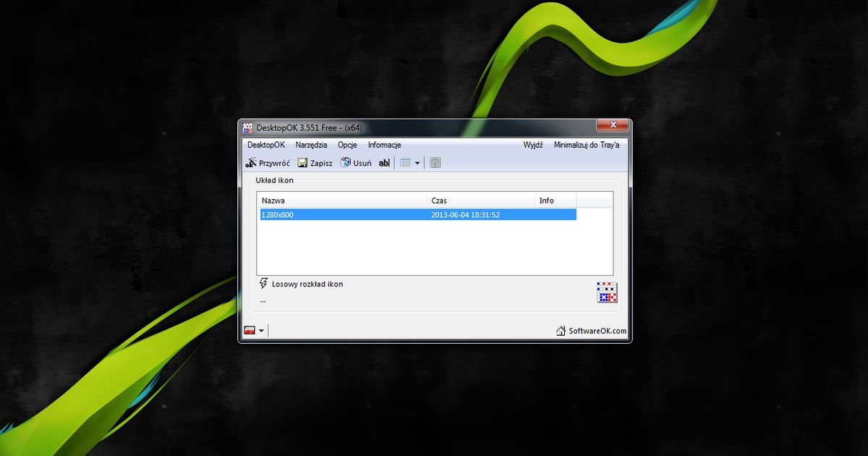Click the grey calculator-like toolbar icon

[x=435, y=163]
